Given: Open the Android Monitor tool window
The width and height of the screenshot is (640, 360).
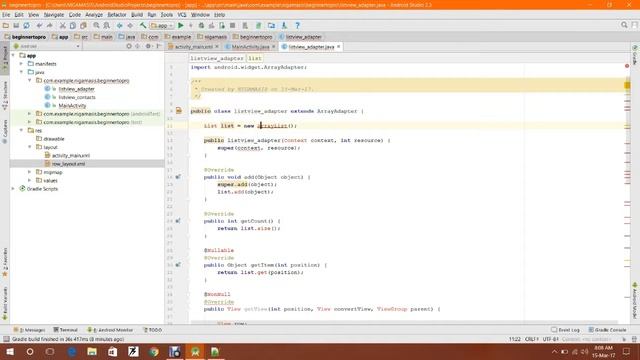Looking at the screenshot, I should [x=110, y=330].
